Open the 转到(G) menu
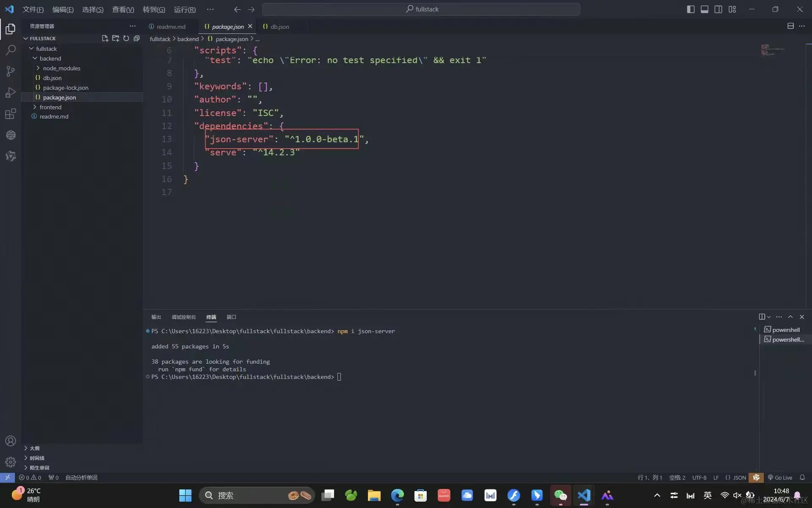812x508 pixels. 154,9
